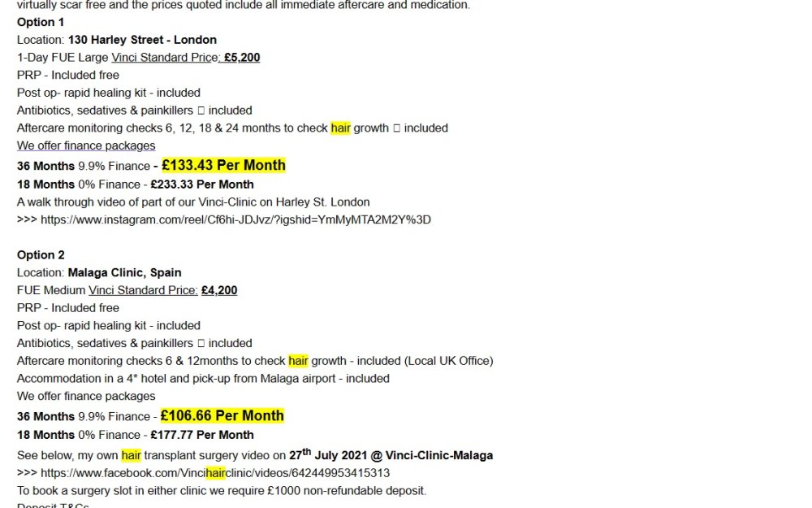Click highlighted £106.66 Per Month text
Screen dimensions: 812x508
pyautogui.click(x=222, y=415)
